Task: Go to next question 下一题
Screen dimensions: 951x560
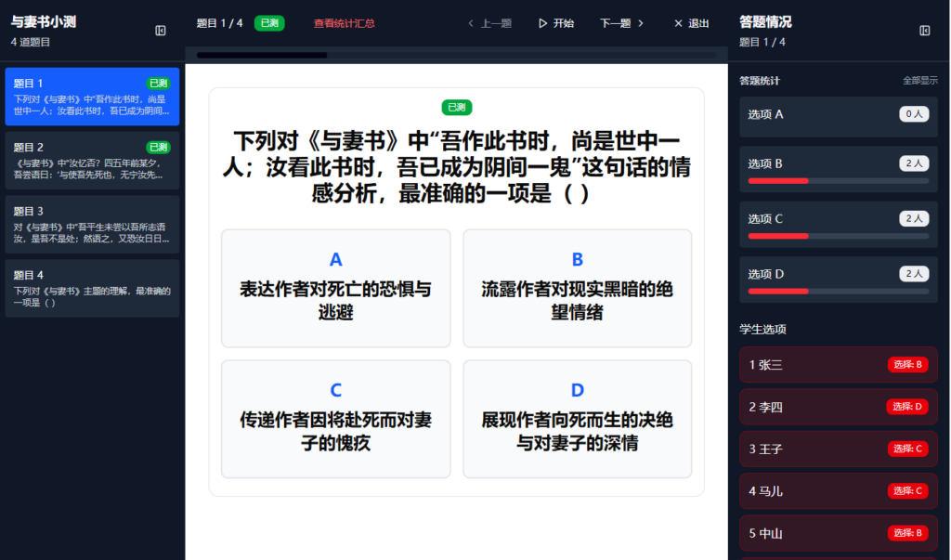Action: (x=621, y=23)
